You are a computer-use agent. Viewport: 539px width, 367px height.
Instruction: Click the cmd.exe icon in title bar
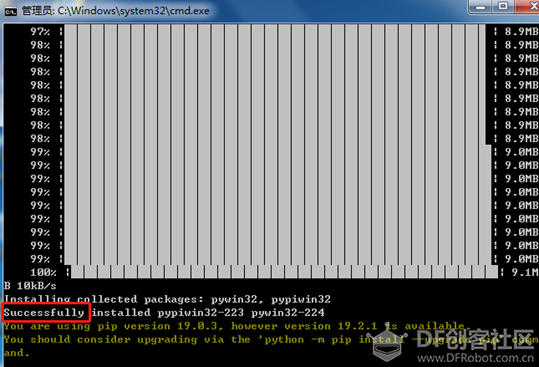[10, 11]
